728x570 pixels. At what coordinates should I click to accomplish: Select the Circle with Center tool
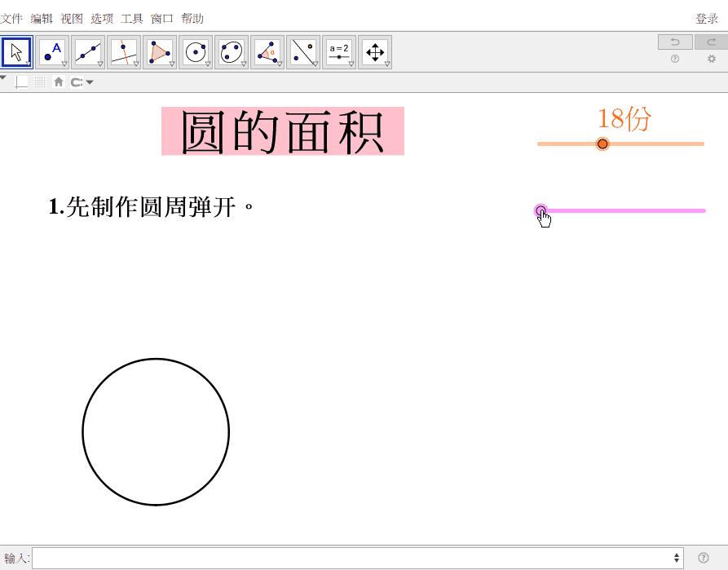[195, 51]
